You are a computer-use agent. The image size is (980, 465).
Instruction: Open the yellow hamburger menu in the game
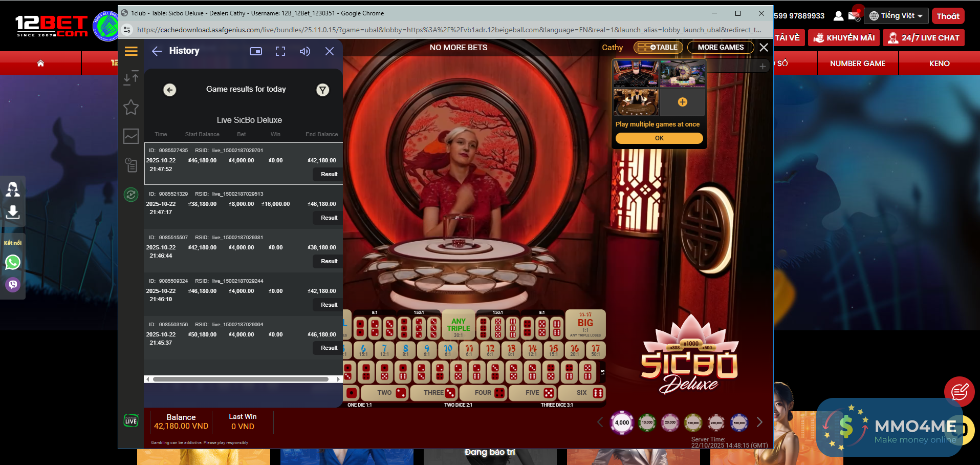[x=131, y=51]
